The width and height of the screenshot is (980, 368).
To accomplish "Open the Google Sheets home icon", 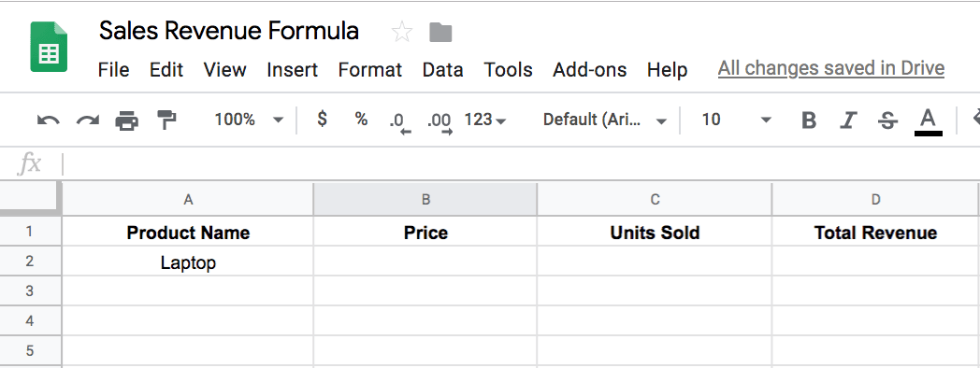I will click(49, 47).
